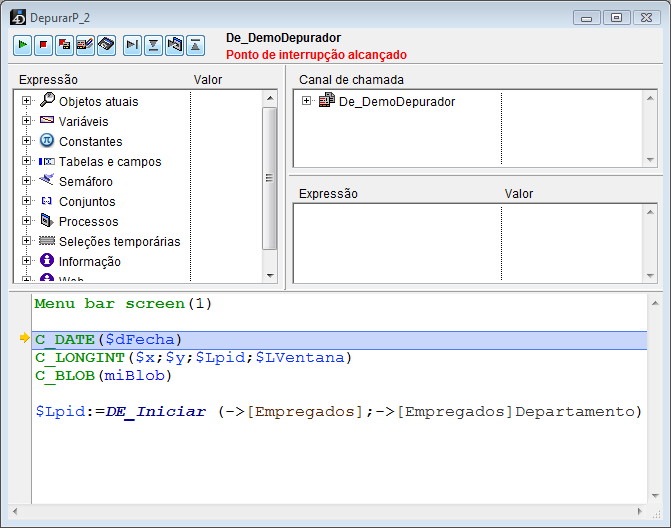Click the C_BLOB(miBlob) code line
The height and width of the screenshot is (528, 671).
(x=103, y=375)
